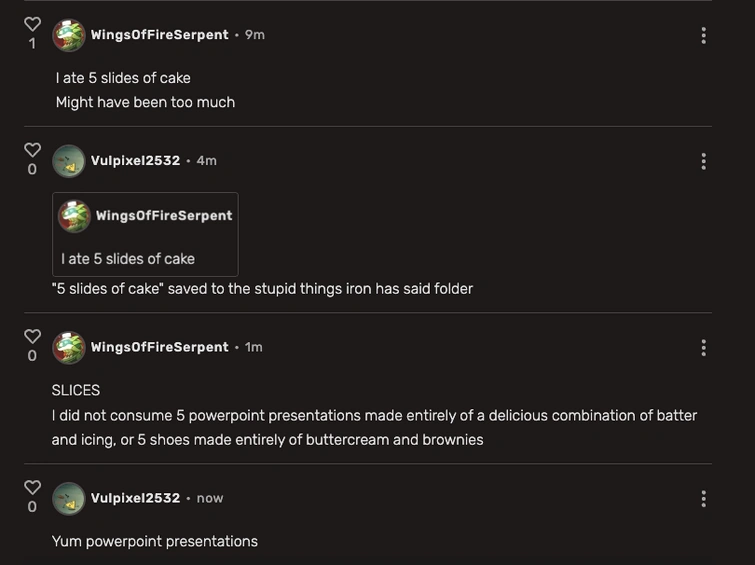
Task: Click Vulpixel2532's avatar on the 4m post
Action: tap(68, 161)
